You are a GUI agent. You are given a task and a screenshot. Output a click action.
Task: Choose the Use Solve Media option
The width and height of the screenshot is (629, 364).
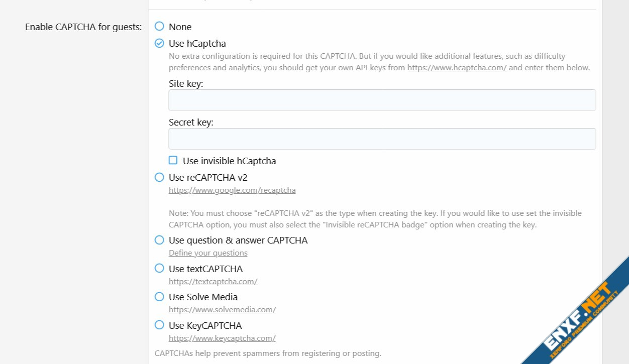(159, 297)
